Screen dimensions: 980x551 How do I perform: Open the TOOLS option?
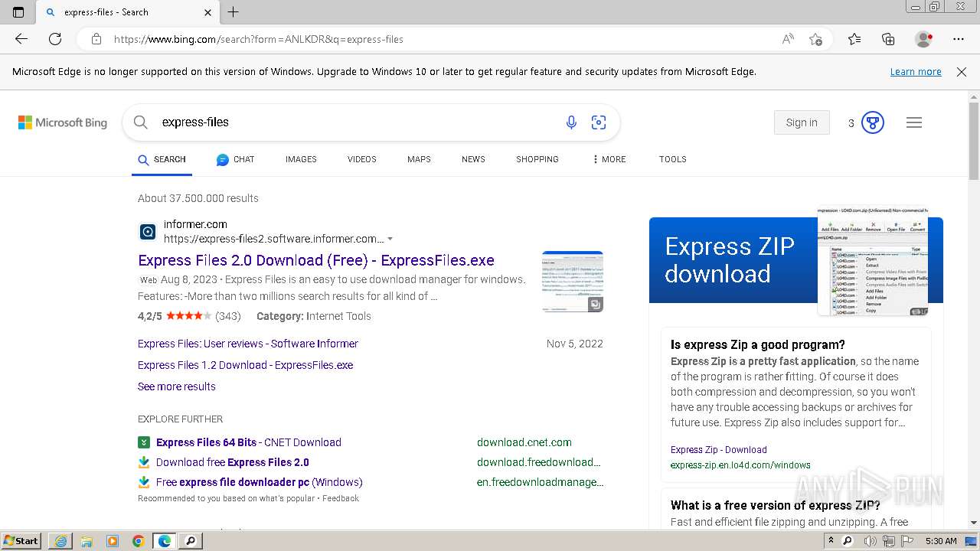click(673, 159)
